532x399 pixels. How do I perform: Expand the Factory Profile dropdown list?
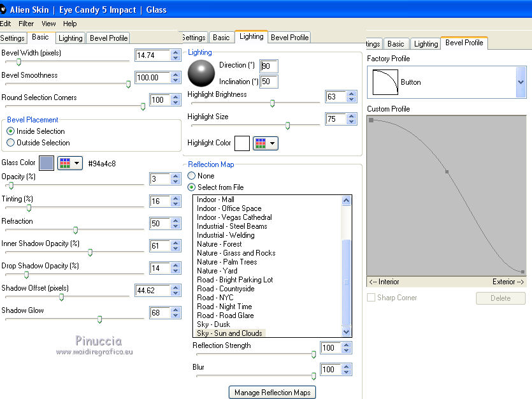(x=521, y=82)
